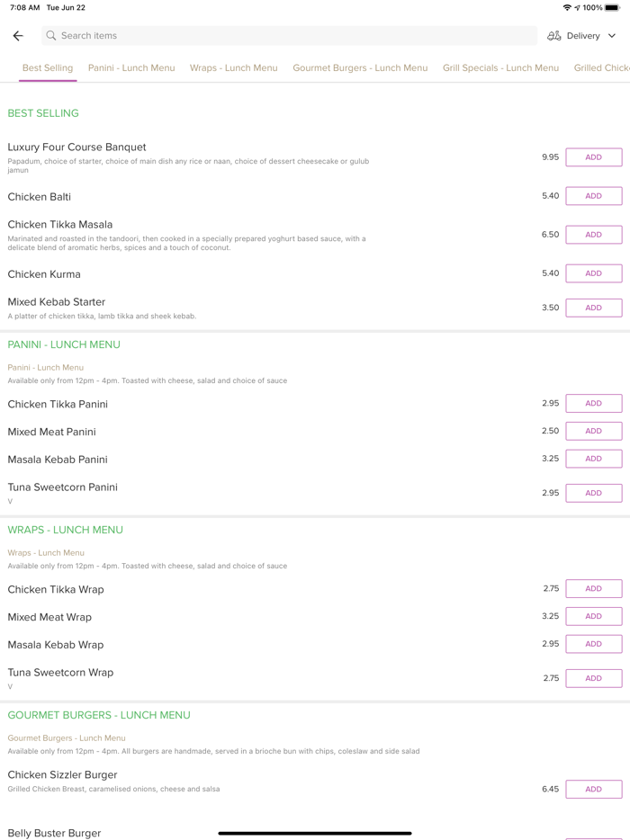Add Chicken Balti to the basket
The height and width of the screenshot is (840, 630).
tap(593, 196)
